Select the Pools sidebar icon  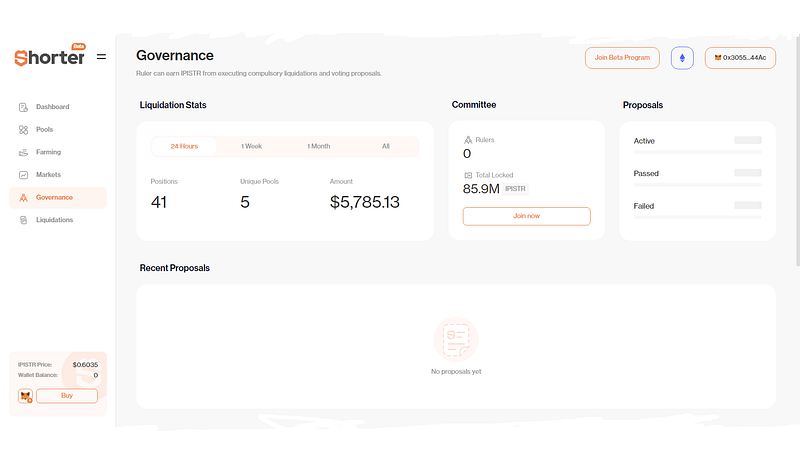pos(23,130)
